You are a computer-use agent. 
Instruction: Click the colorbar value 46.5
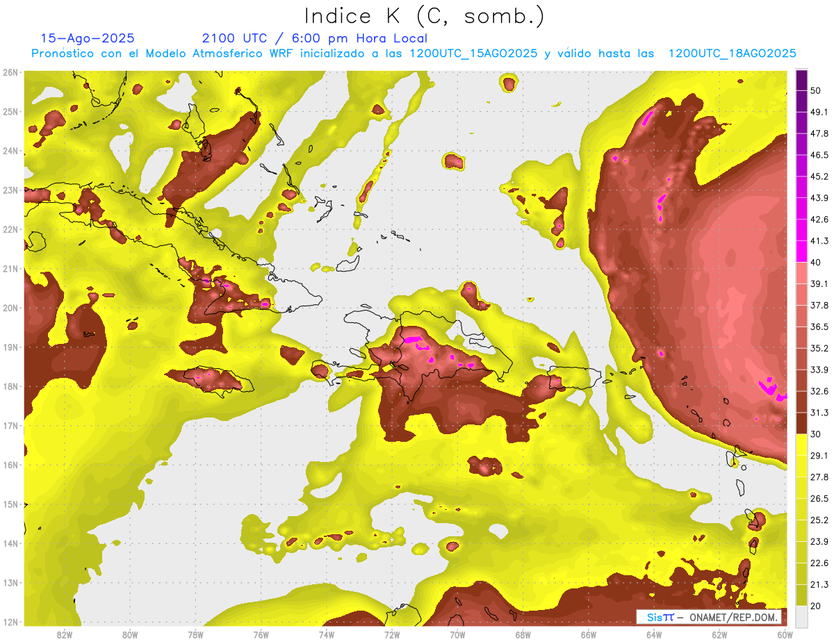[819, 155]
